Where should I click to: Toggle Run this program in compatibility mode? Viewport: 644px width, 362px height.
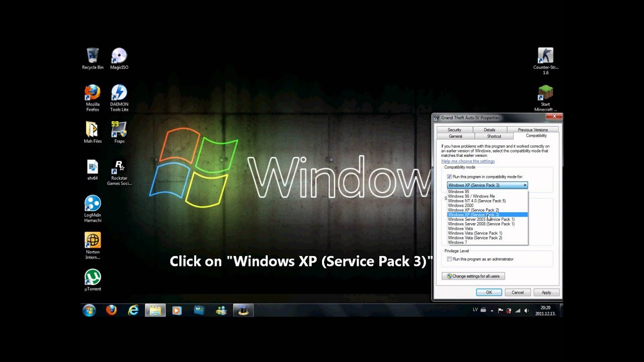(x=449, y=177)
